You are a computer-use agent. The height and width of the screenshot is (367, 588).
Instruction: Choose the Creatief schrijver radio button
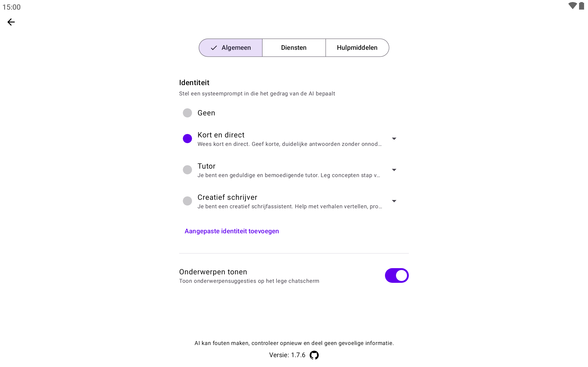pyautogui.click(x=187, y=201)
